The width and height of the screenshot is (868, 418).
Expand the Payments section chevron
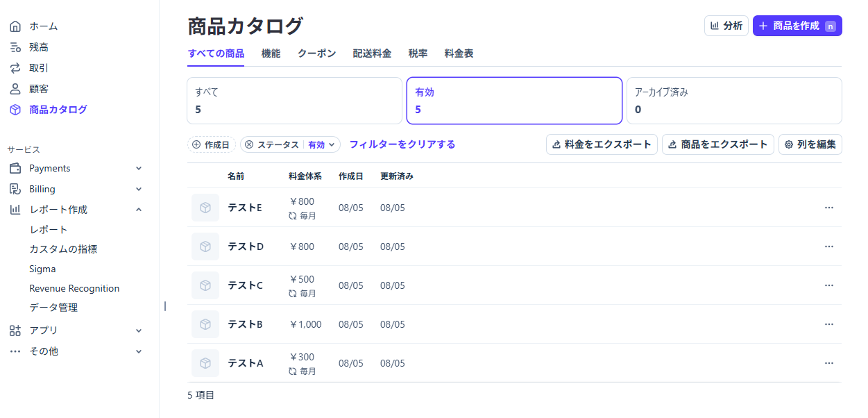[139, 168]
